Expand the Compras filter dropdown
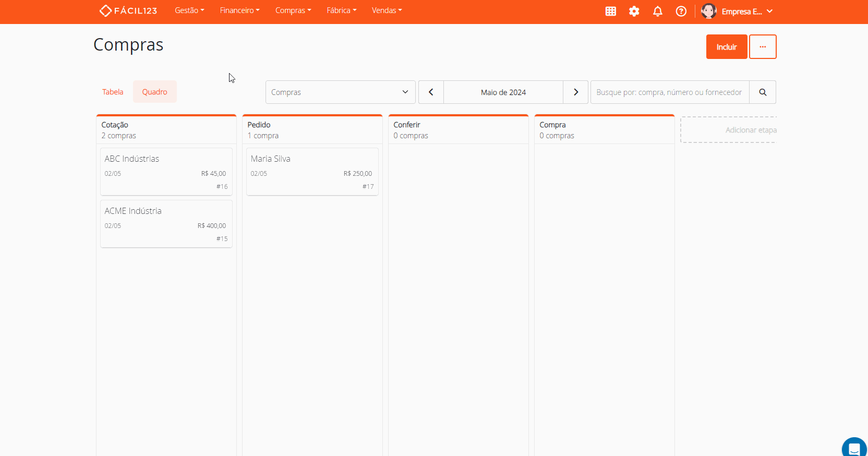 point(340,92)
